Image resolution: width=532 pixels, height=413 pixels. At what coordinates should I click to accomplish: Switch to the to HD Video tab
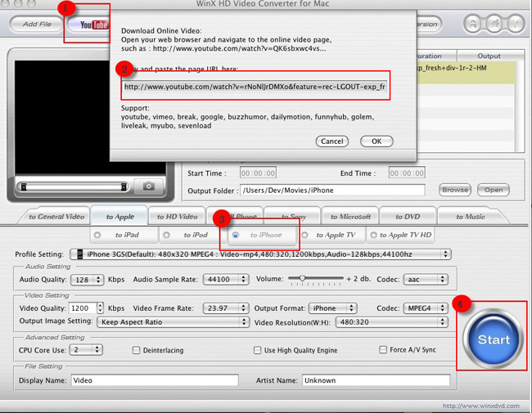[x=177, y=217]
